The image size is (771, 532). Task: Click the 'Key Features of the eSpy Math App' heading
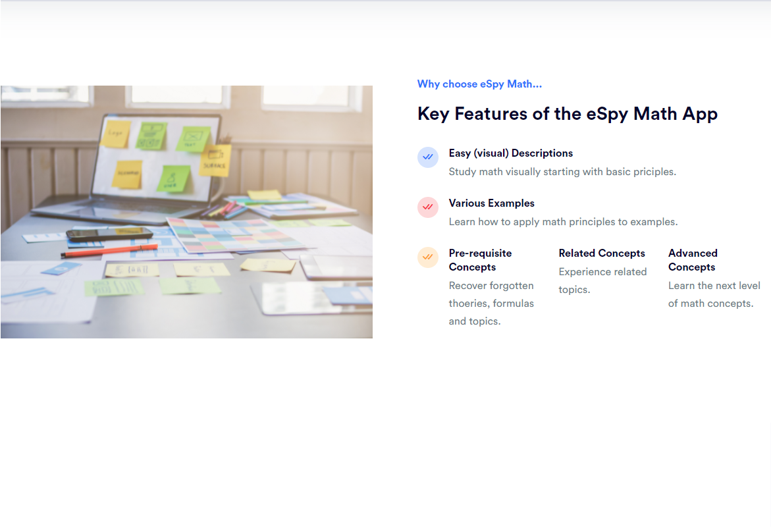click(567, 114)
